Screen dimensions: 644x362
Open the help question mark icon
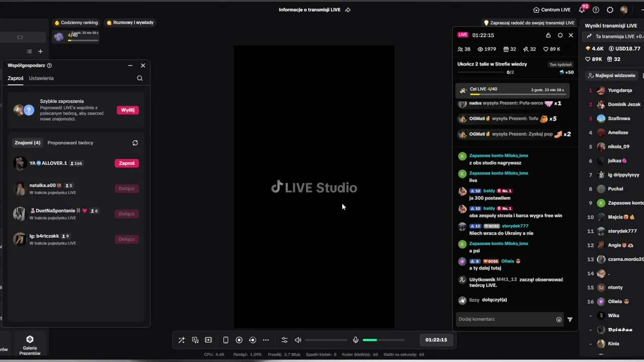[x=596, y=10]
